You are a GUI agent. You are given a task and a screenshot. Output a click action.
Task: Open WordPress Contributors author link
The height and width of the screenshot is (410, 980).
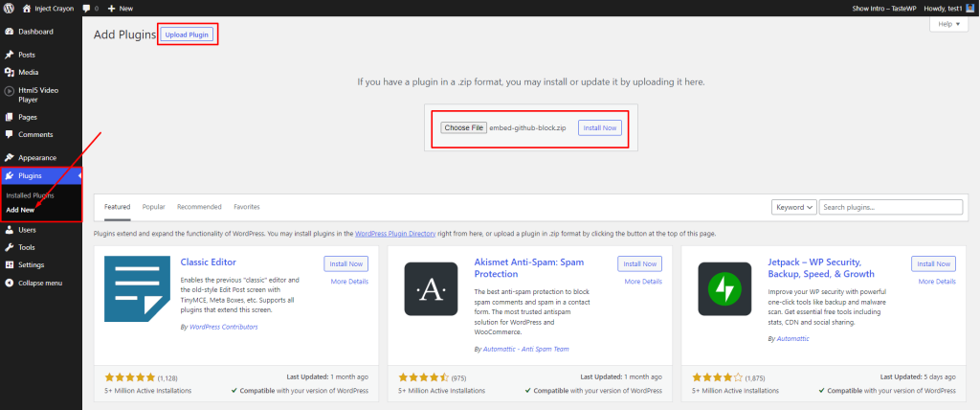pos(223,327)
